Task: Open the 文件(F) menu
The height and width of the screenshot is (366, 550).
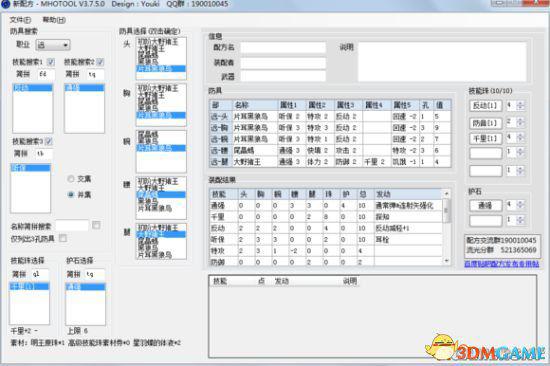Action: pyautogui.click(x=20, y=20)
